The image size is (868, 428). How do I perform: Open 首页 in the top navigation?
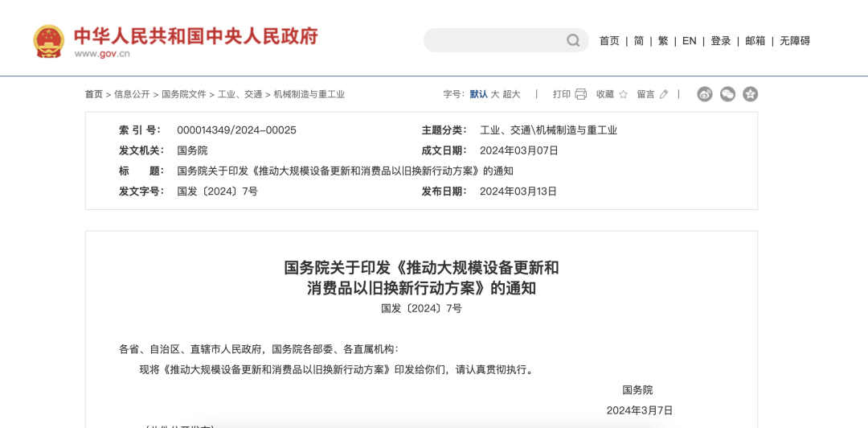pyautogui.click(x=609, y=41)
